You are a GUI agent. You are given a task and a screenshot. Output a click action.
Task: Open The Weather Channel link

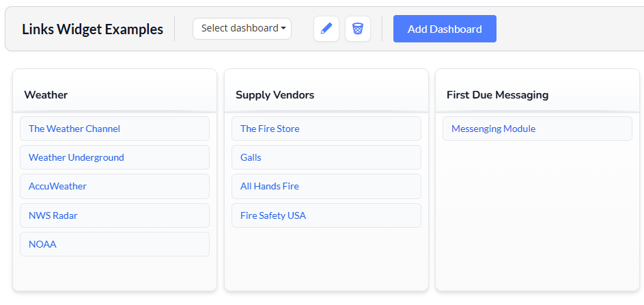coord(74,129)
